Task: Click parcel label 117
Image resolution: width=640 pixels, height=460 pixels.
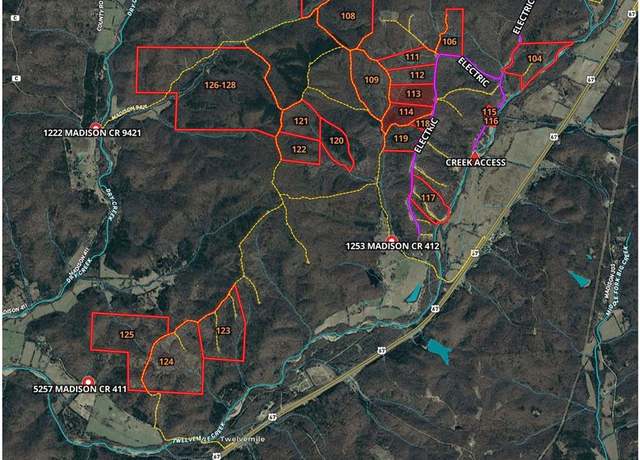Action: coord(428,198)
